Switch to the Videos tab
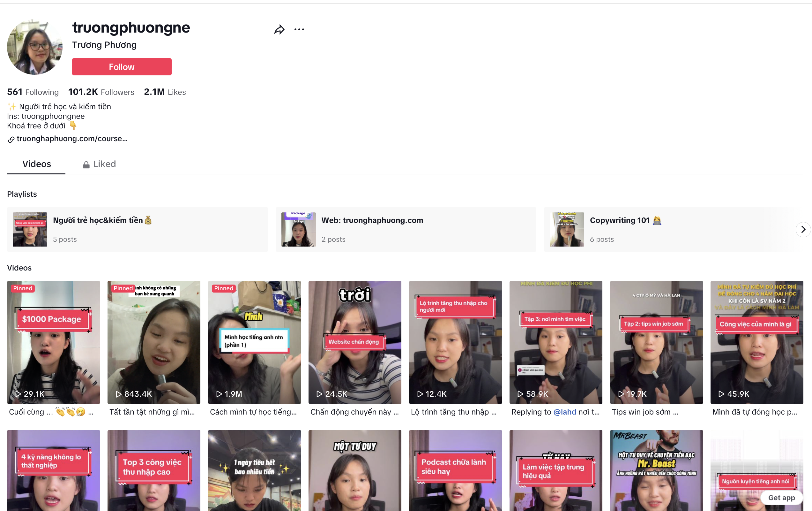The height and width of the screenshot is (511, 812). click(36, 164)
